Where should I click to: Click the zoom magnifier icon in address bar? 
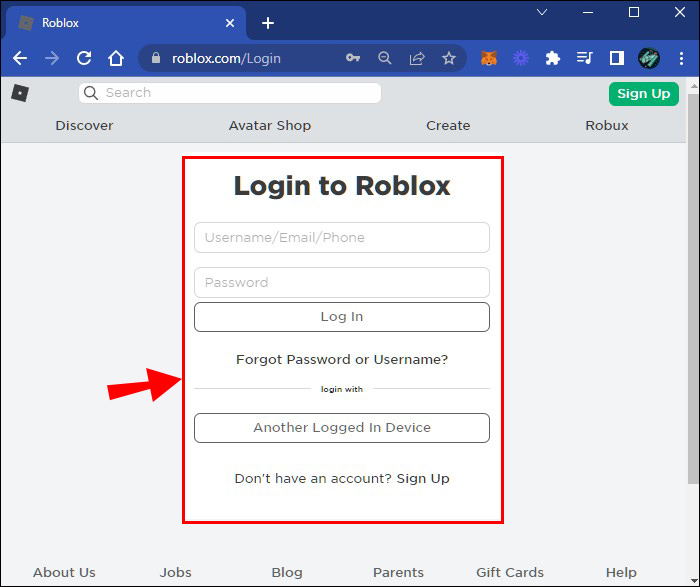[x=384, y=58]
